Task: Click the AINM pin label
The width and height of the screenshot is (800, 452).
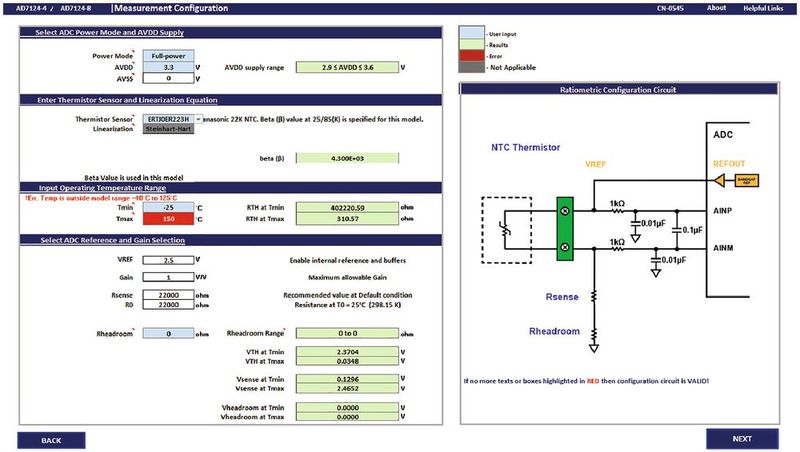Action: 723,248
